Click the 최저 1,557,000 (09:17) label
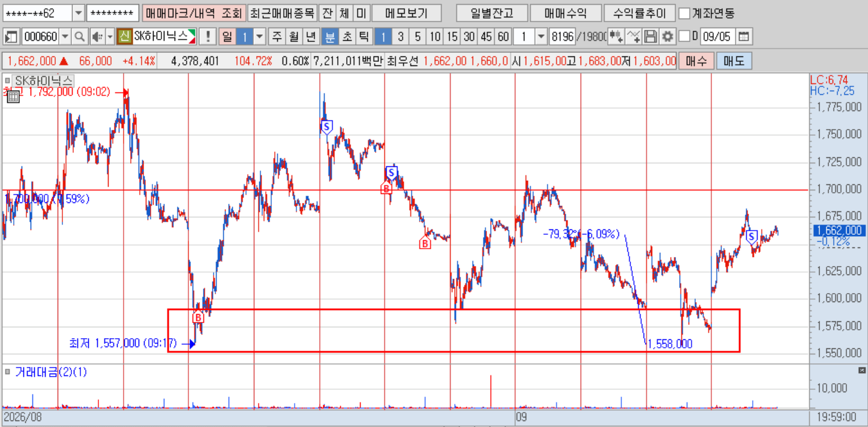Image resolution: width=868 pixels, height=427 pixels. coord(122,343)
